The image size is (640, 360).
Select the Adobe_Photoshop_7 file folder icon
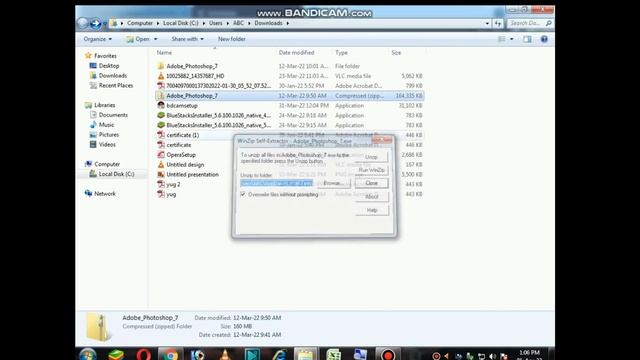pyautogui.click(x=161, y=66)
